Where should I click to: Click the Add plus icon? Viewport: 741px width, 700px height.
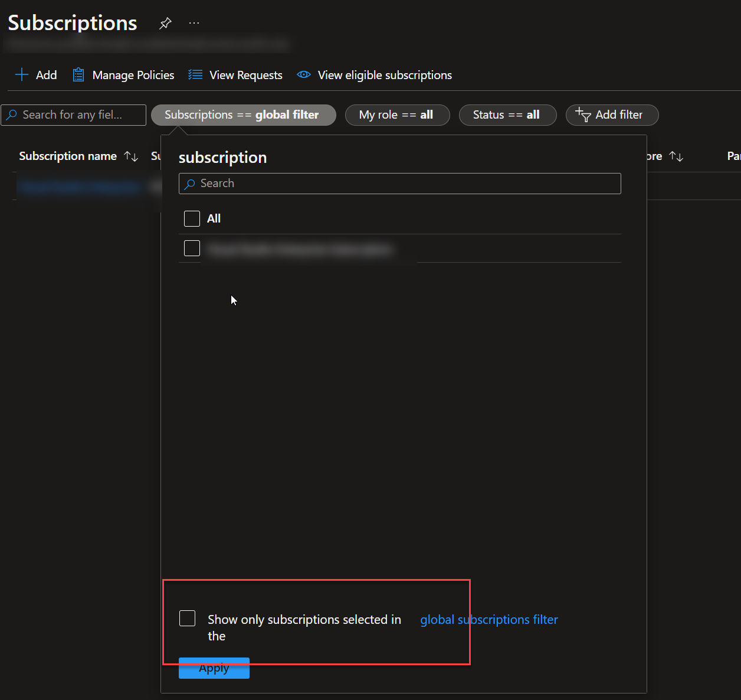[x=21, y=74]
